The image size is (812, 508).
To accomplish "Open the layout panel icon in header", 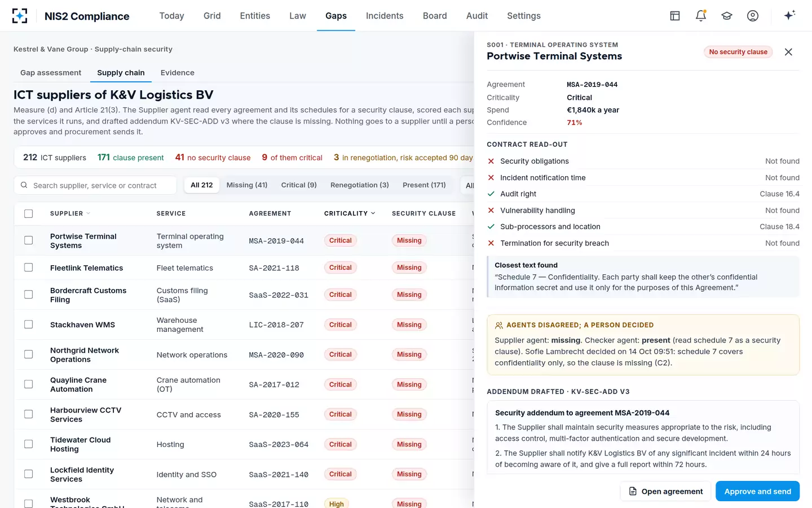I will click(x=675, y=16).
